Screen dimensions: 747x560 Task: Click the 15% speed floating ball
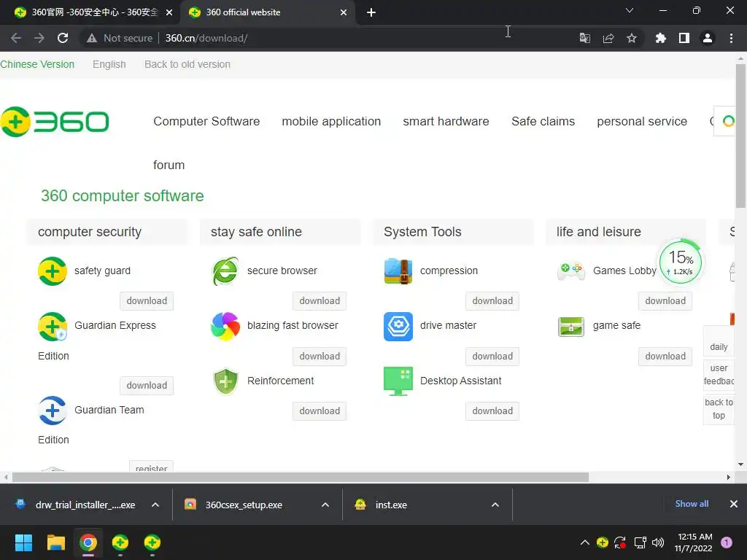[x=681, y=262]
